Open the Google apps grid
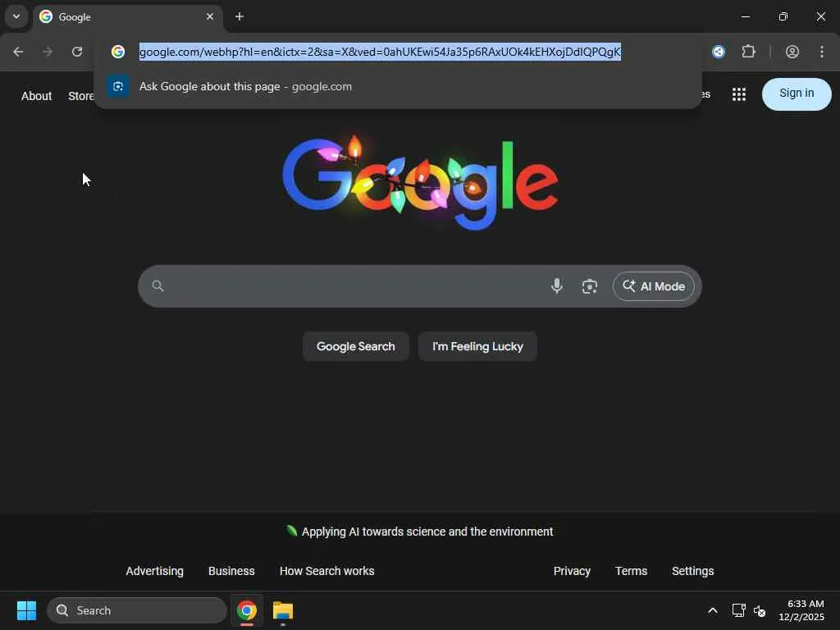The width and height of the screenshot is (840, 630). point(739,94)
